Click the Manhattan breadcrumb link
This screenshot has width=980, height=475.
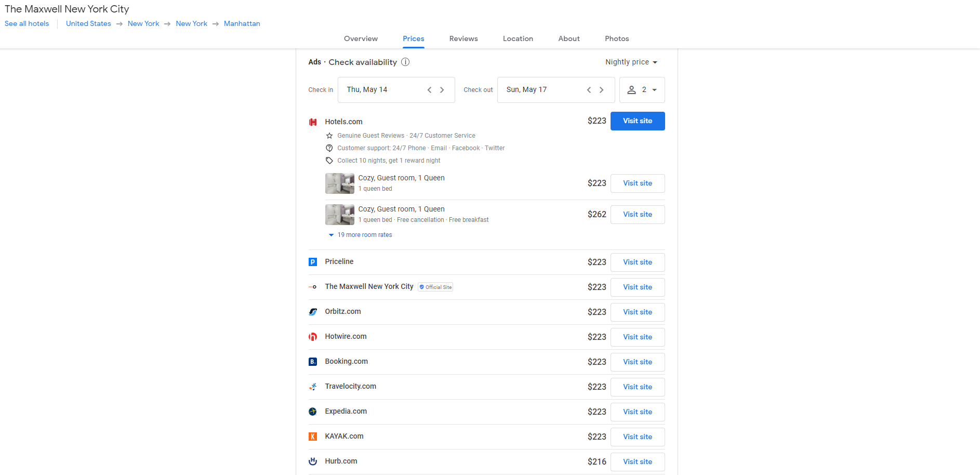pyautogui.click(x=242, y=24)
